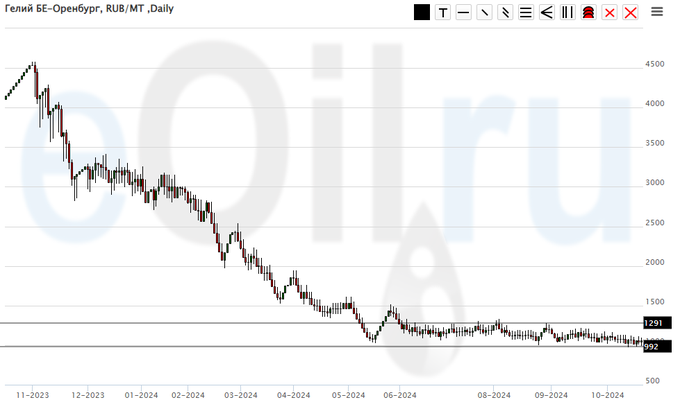Screen dimensions: 680x409
Task: Click the 4500 price axis label
Action: point(655,65)
